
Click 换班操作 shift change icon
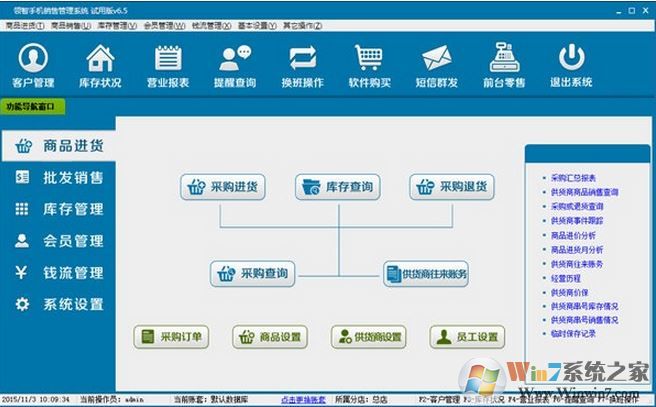[302, 65]
